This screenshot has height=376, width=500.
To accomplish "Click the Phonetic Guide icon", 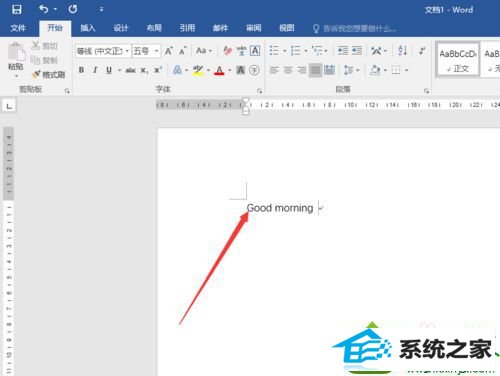I will tap(241, 51).
